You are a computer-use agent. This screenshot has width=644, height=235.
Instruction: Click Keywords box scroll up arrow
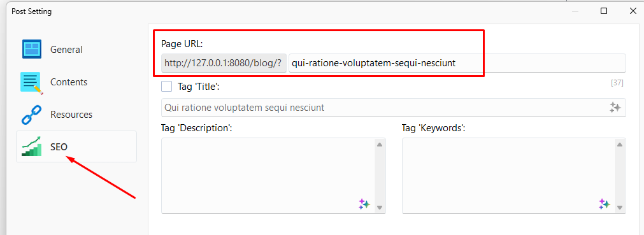[620, 145]
